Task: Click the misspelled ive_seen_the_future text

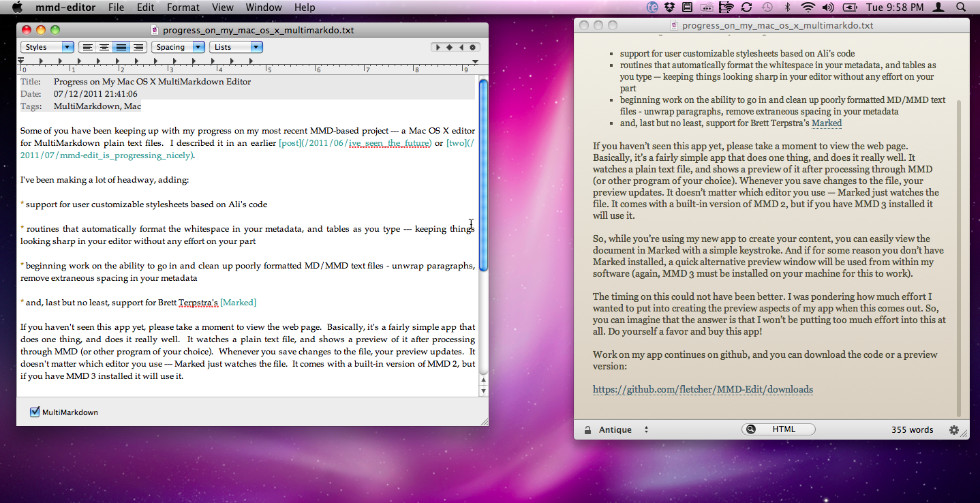Action: (x=389, y=143)
